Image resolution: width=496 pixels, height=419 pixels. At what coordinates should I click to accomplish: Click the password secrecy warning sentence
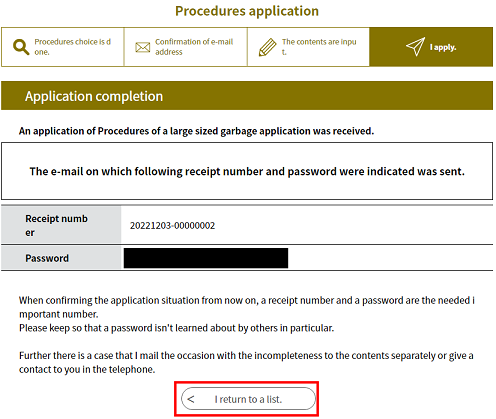tap(176, 328)
